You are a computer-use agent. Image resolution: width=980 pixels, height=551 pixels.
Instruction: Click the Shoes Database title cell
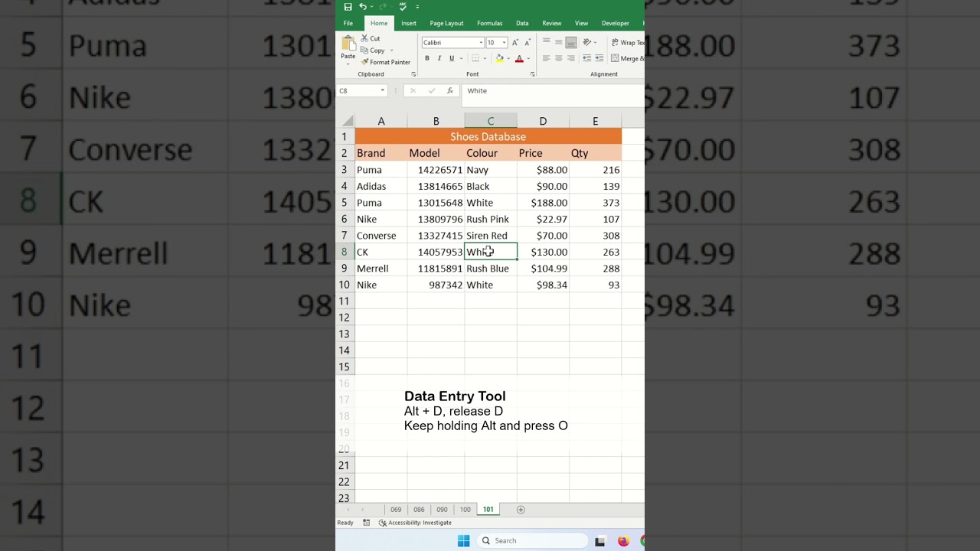pyautogui.click(x=488, y=136)
